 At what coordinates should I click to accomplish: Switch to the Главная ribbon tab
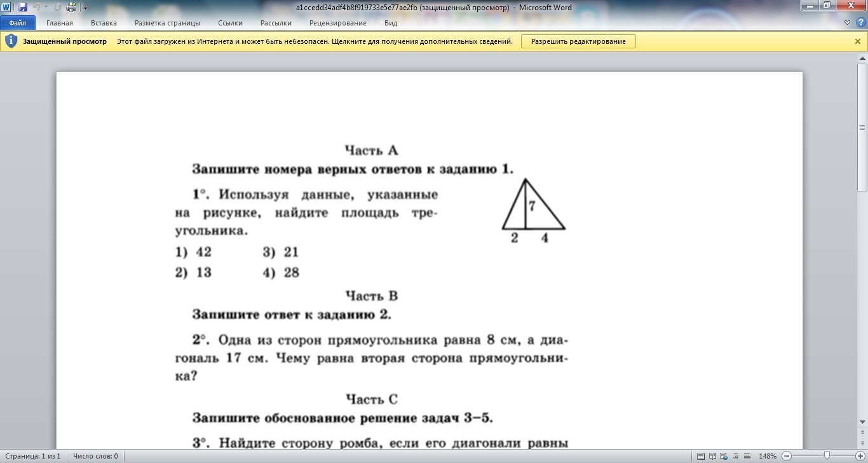[60, 23]
